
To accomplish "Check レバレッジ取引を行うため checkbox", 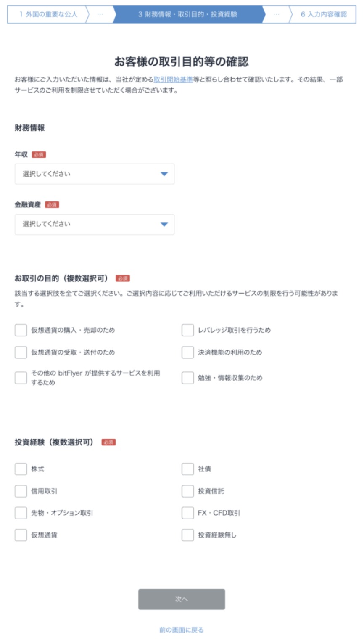I will coord(187,330).
